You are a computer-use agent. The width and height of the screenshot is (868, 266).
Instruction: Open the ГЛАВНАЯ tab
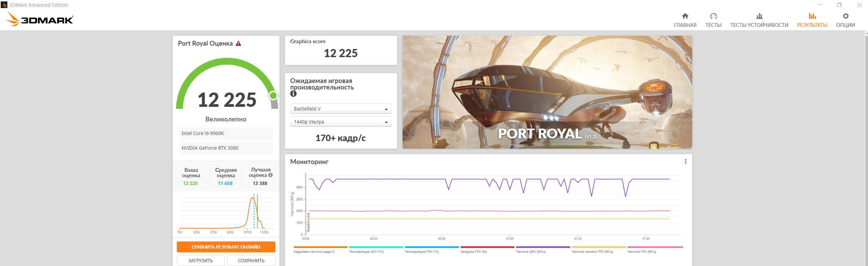point(685,20)
